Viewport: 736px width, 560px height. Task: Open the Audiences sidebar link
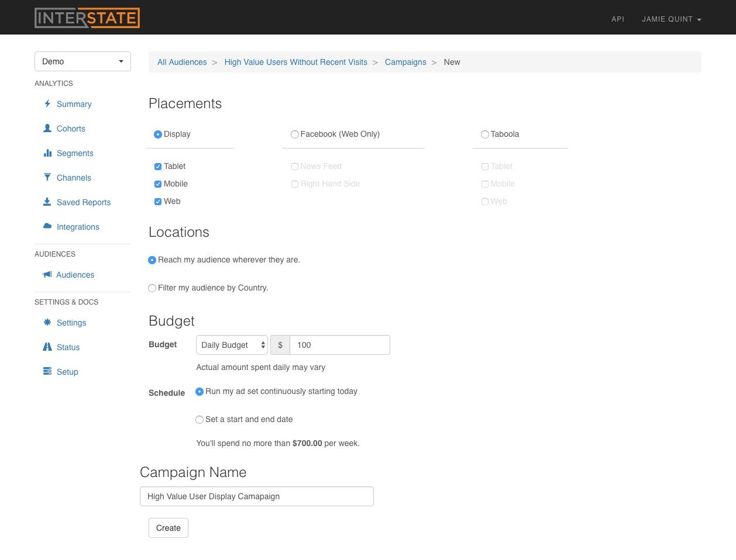point(75,275)
